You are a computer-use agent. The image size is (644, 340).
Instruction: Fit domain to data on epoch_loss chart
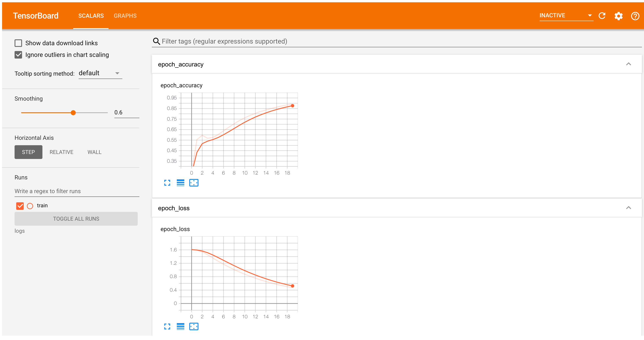[x=194, y=326]
